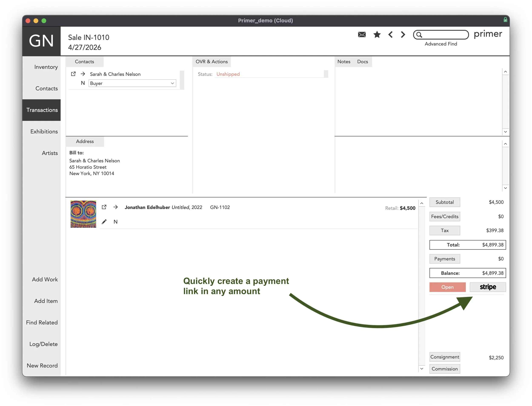Click arrow to navigate to Jonathan Edelhuber work
This screenshot has height=406, width=532.
point(116,207)
